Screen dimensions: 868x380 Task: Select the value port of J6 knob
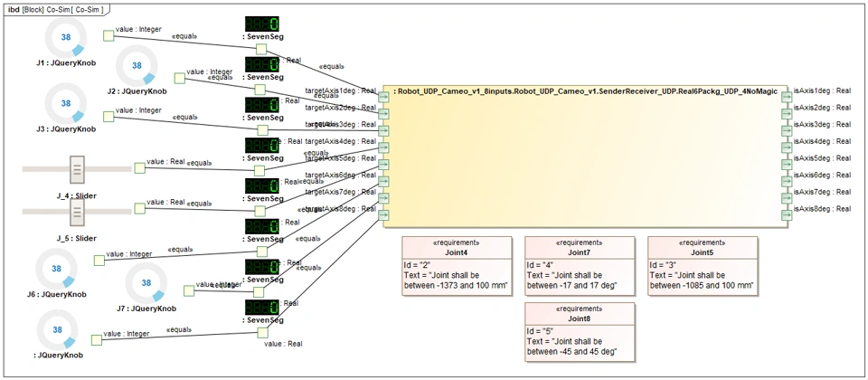click(99, 261)
